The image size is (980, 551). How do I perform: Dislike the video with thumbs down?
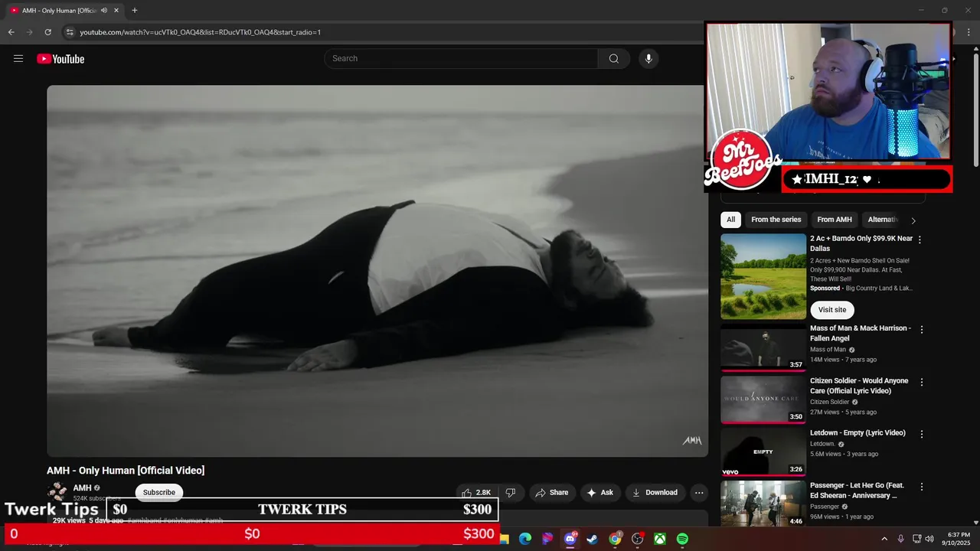pos(511,493)
